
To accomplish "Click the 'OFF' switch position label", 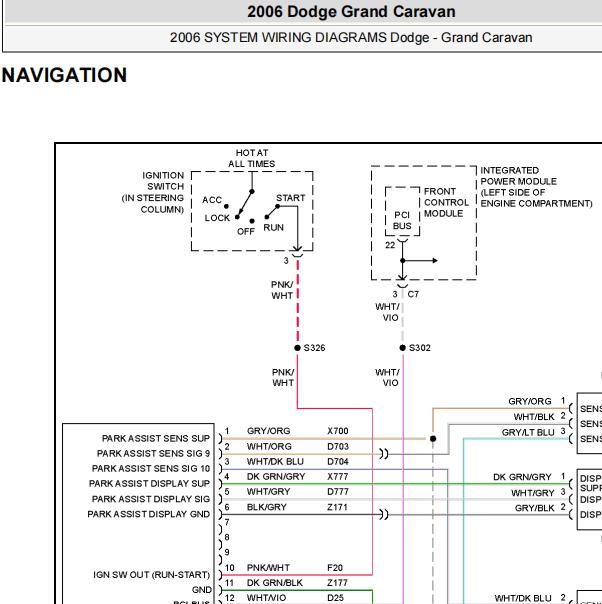I will (x=246, y=232).
